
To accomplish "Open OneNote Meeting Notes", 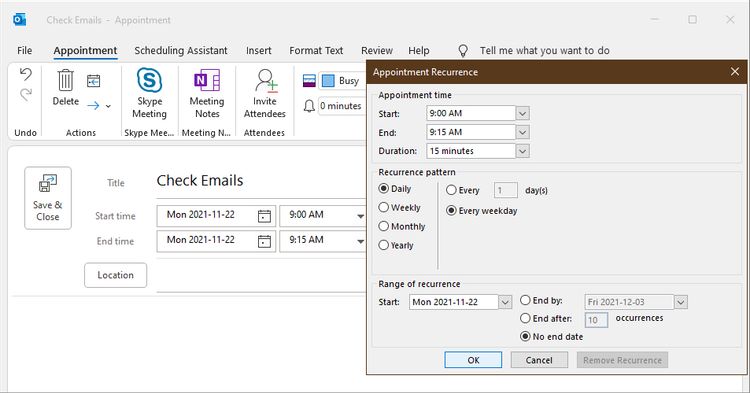I will [x=207, y=79].
